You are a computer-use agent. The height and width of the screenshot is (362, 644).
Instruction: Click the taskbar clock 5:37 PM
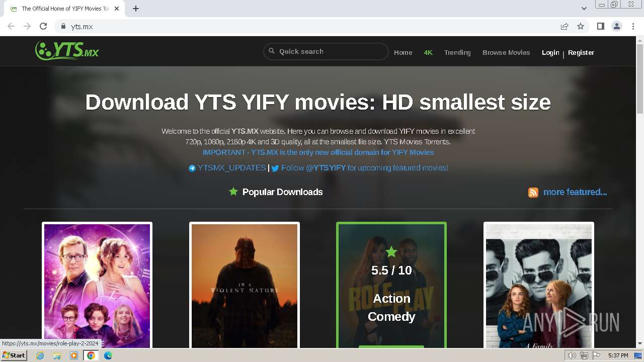coord(618,355)
